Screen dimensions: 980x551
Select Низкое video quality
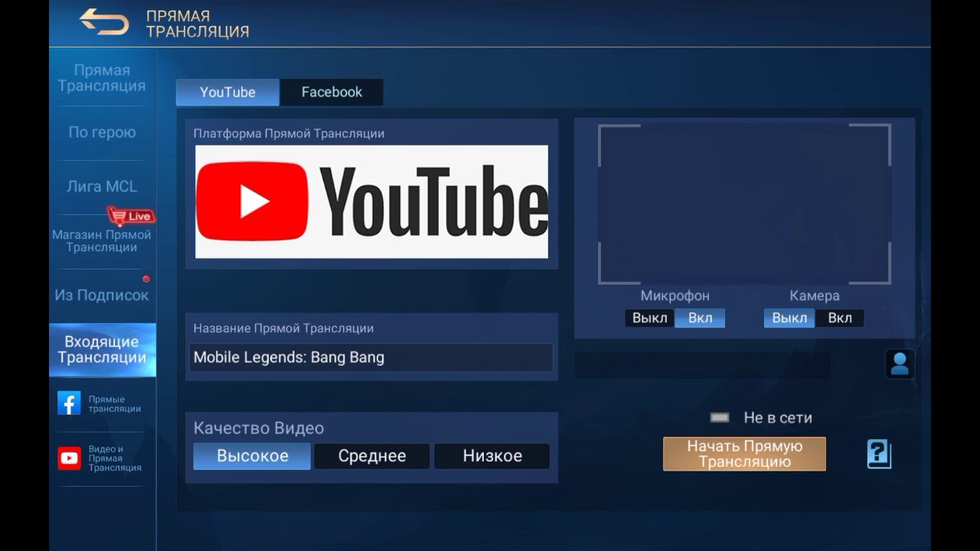492,456
